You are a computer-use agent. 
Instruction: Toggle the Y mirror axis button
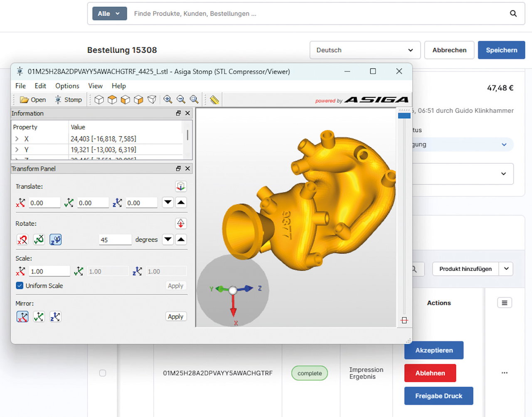39,317
